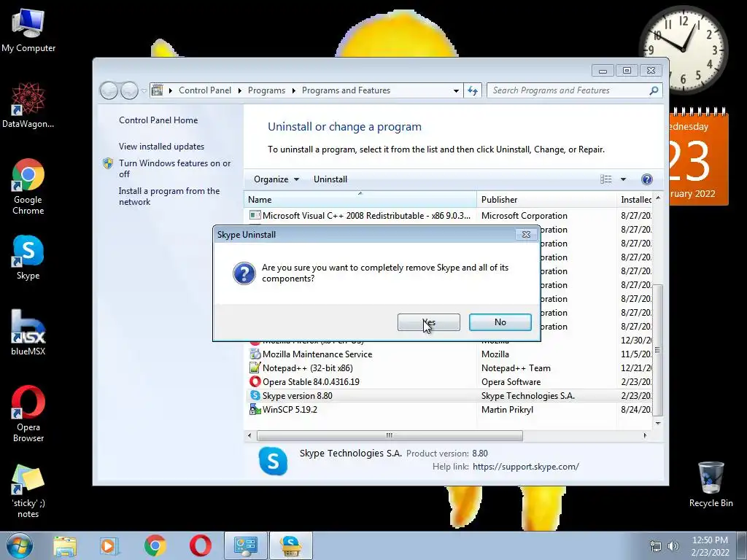
Task: Select 'sticky' ;) notes desktop icon
Action: click(28, 491)
